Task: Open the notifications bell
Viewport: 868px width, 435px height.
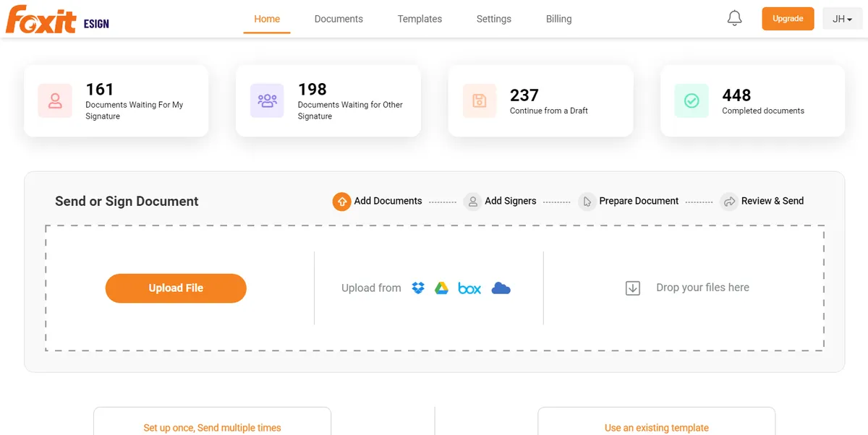Action: click(734, 18)
